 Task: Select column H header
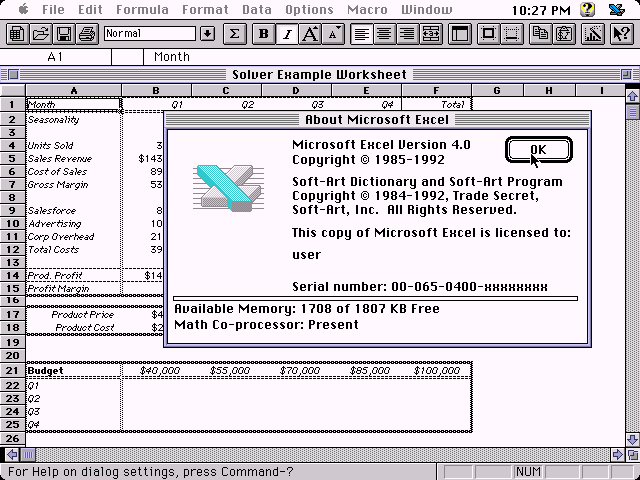pos(549,91)
